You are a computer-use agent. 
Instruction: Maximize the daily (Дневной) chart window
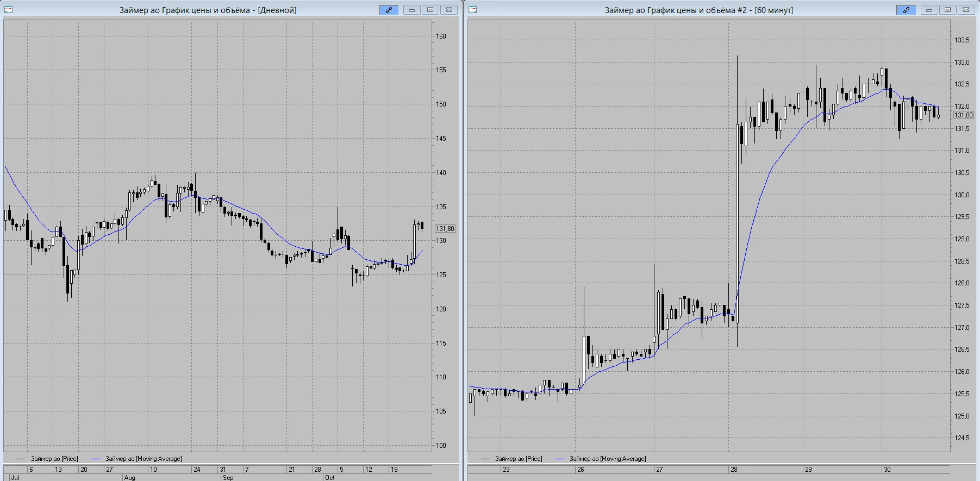coord(430,10)
